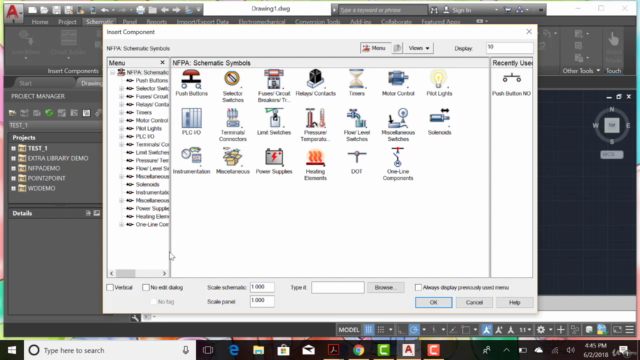
Task: Open the Motor Control symbol category
Action: [398, 83]
